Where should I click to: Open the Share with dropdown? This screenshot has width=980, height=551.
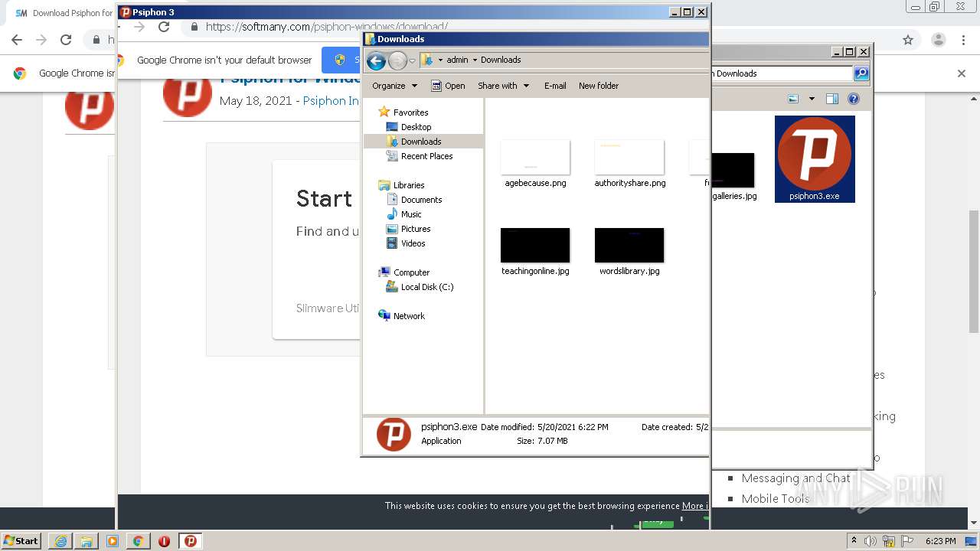click(x=503, y=86)
